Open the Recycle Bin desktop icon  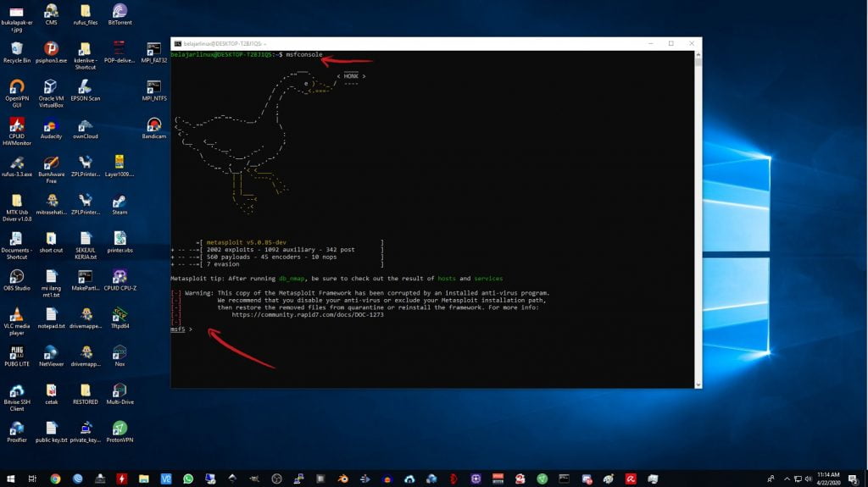17,53
